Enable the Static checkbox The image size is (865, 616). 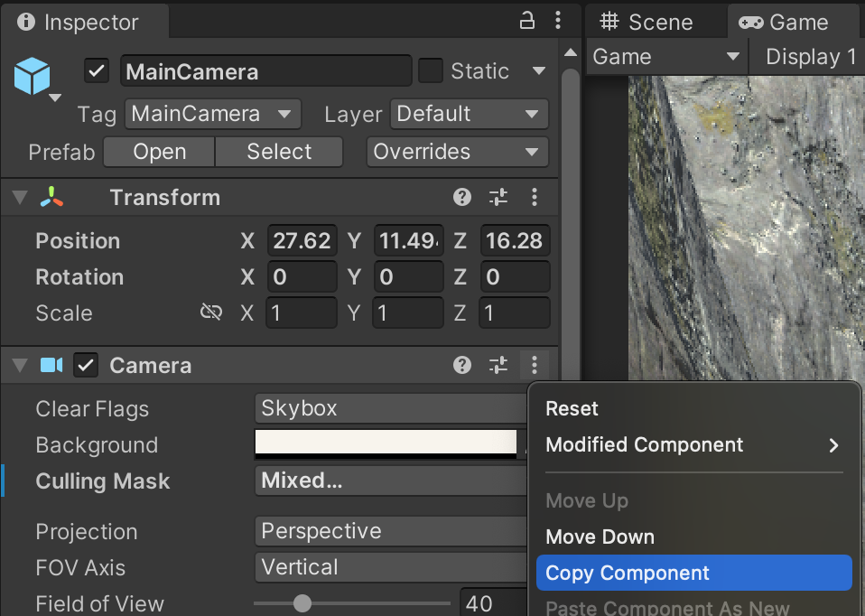[431, 71]
